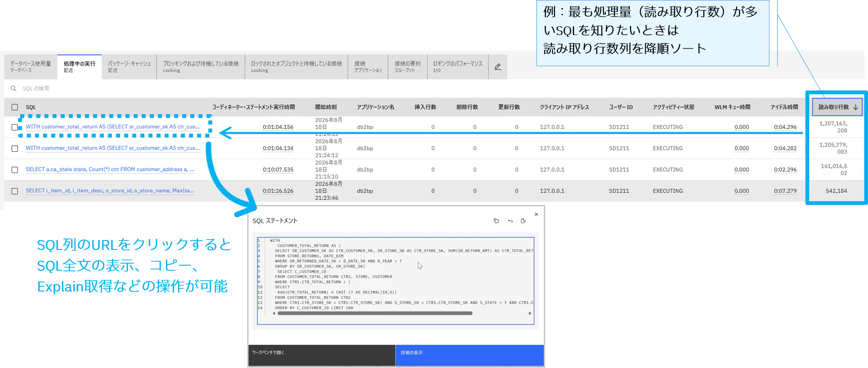Click the 0:10:07.535 execution time value
868x368 pixels.
coord(278,170)
